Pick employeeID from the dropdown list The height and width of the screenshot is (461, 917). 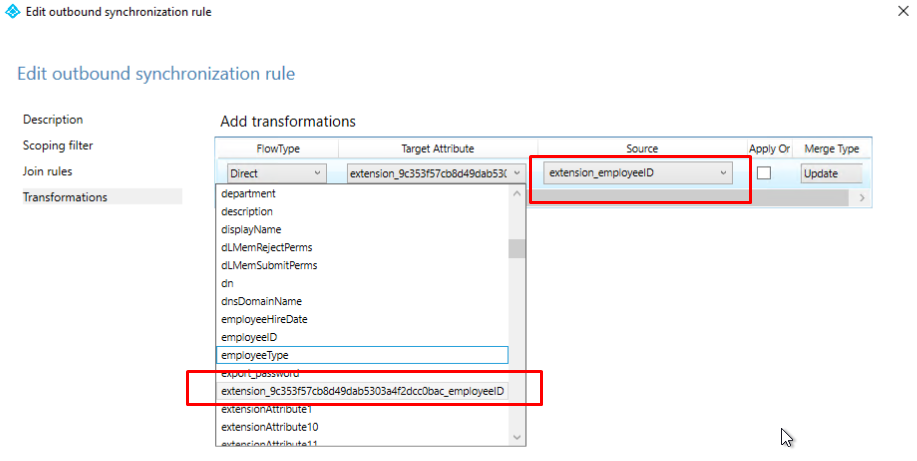[x=249, y=337]
